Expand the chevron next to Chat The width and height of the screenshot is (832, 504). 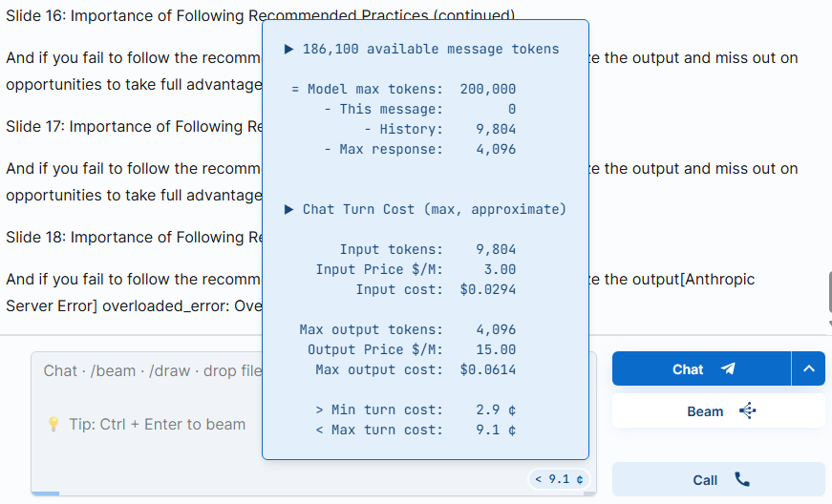point(808,369)
